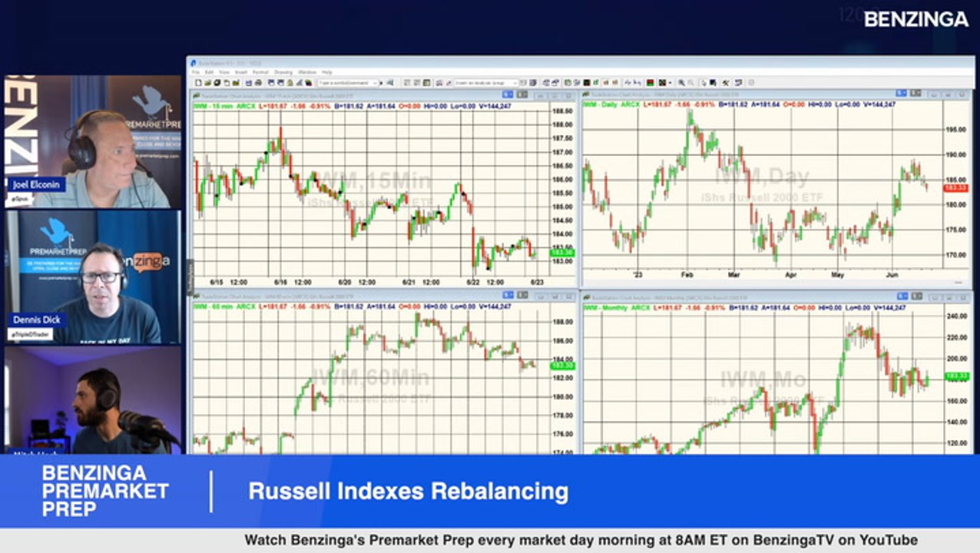Click the New document toolbar icon
This screenshot has height=553, width=980.
click(x=198, y=83)
